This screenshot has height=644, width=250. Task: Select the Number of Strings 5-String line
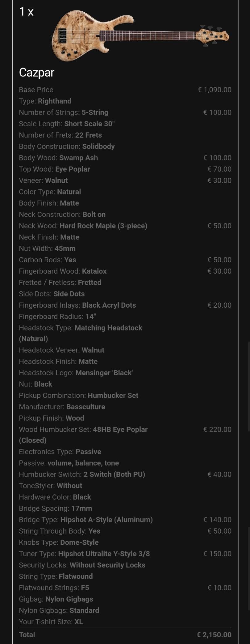125,112
